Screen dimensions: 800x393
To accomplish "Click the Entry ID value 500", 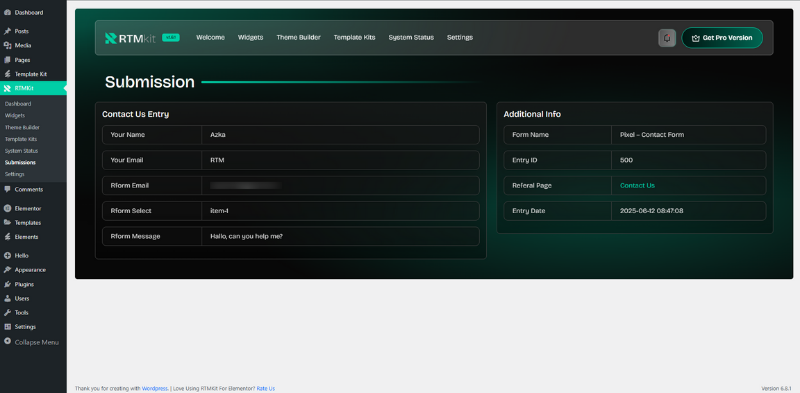I will click(x=627, y=160).
